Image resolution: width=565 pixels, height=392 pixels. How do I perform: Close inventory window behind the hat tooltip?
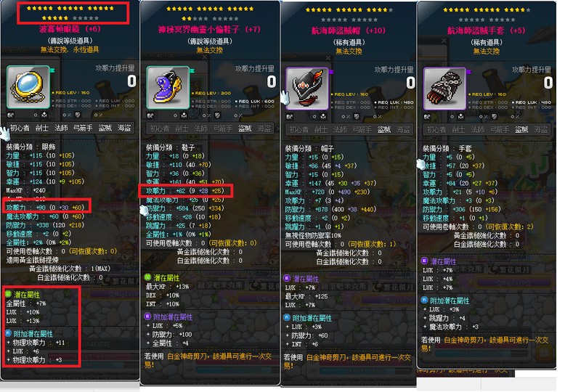[328, 57]
